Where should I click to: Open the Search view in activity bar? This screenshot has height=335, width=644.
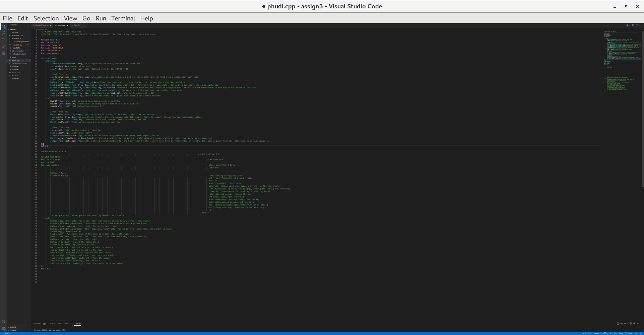click(4, 33)
